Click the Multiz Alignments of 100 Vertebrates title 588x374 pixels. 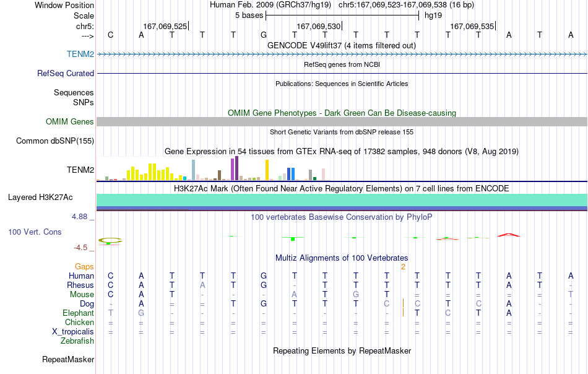click(342, 258)
